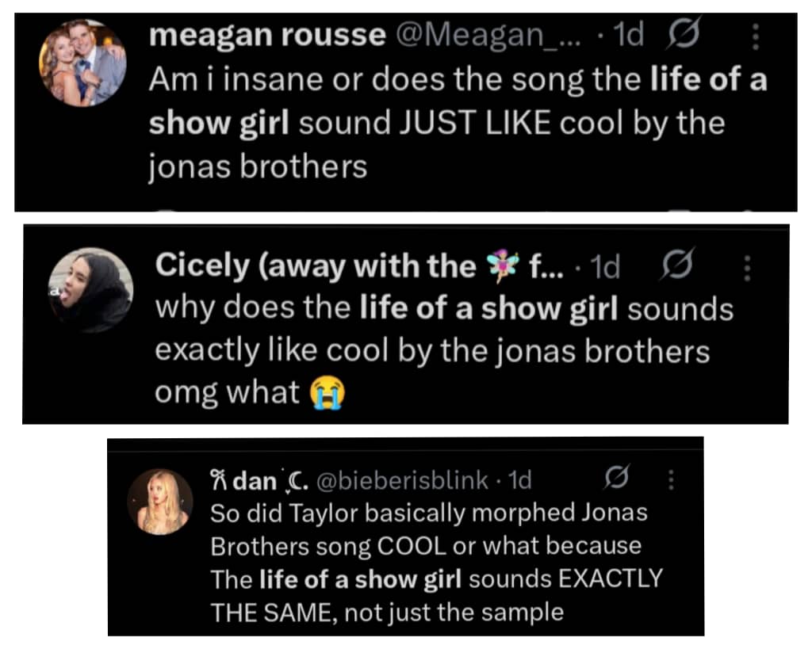Open dan's blonde profile avatar

[x=161, y=501]
